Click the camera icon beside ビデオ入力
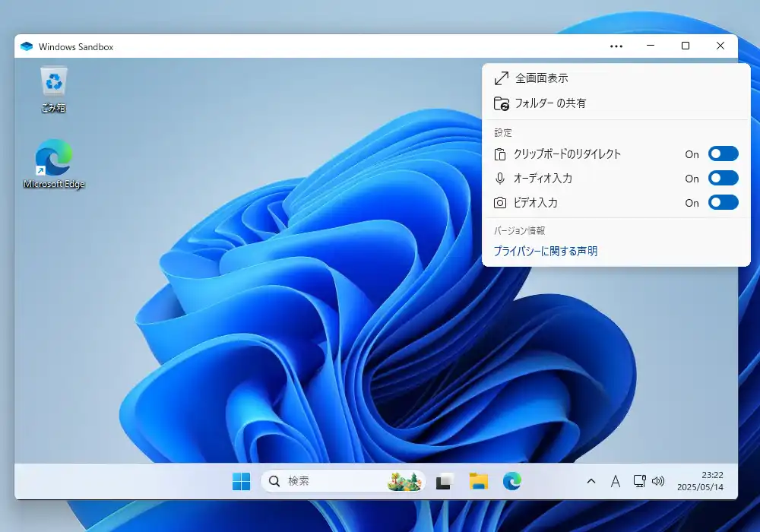This screenshot has width=760, height=532. click(x=500, y=202)
